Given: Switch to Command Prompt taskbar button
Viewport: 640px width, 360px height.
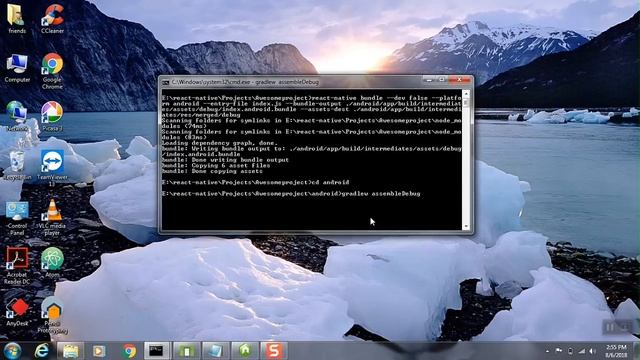Looking at the screenshot, I should 157,351.
